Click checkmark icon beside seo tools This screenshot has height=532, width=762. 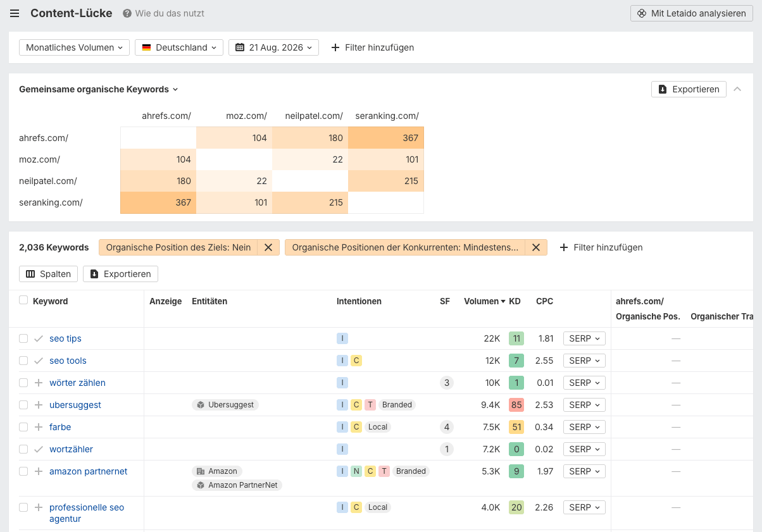39,361
